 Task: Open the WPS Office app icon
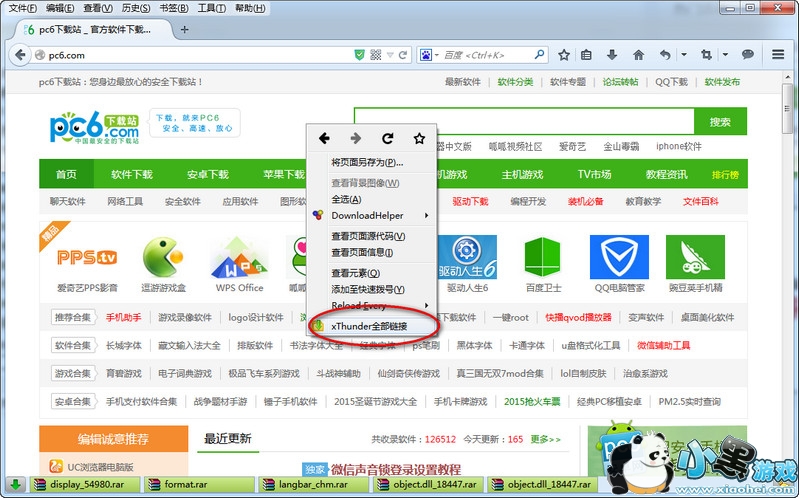click(239, 257)
